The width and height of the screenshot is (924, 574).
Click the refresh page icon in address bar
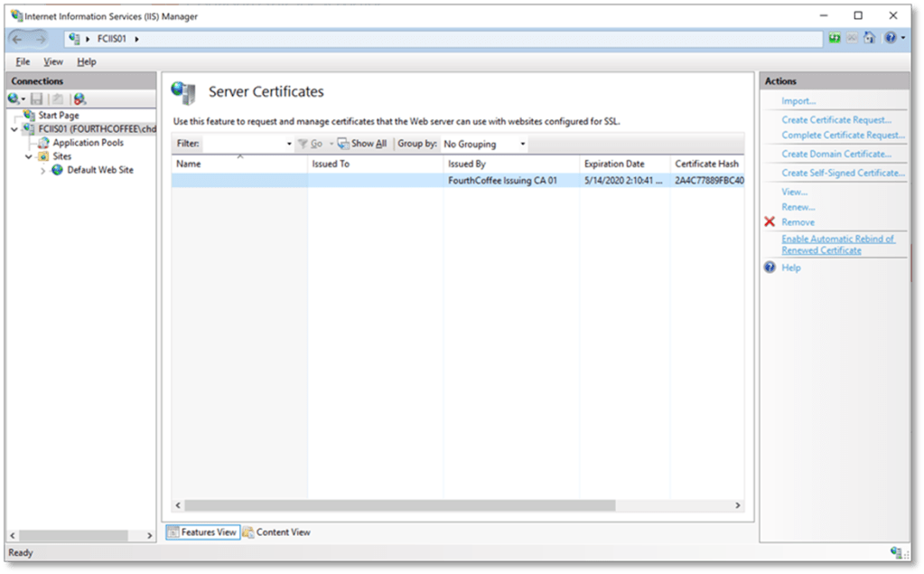(834, 39)
